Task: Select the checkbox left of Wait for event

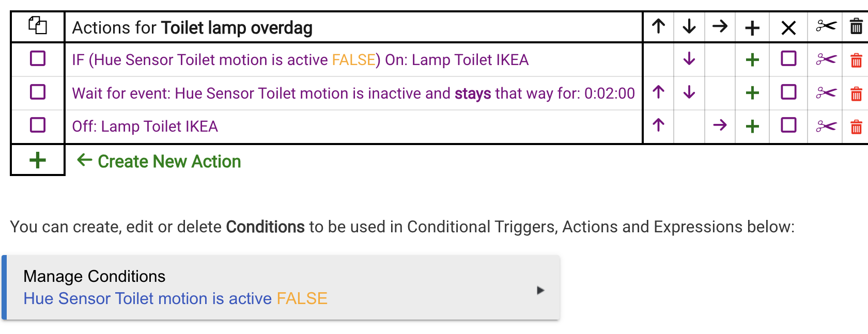Action: point(38,92)
